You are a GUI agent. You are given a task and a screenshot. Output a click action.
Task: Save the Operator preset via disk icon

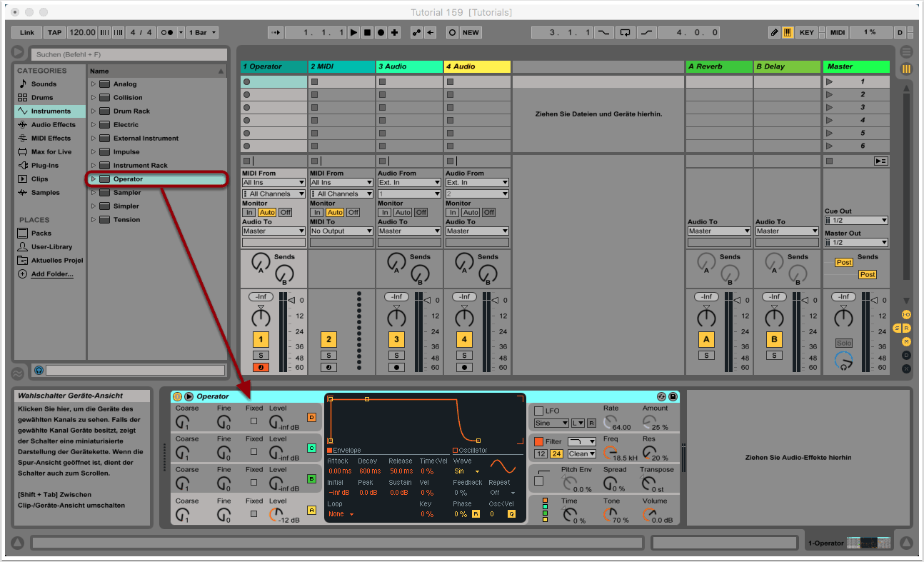coord(673,396)
